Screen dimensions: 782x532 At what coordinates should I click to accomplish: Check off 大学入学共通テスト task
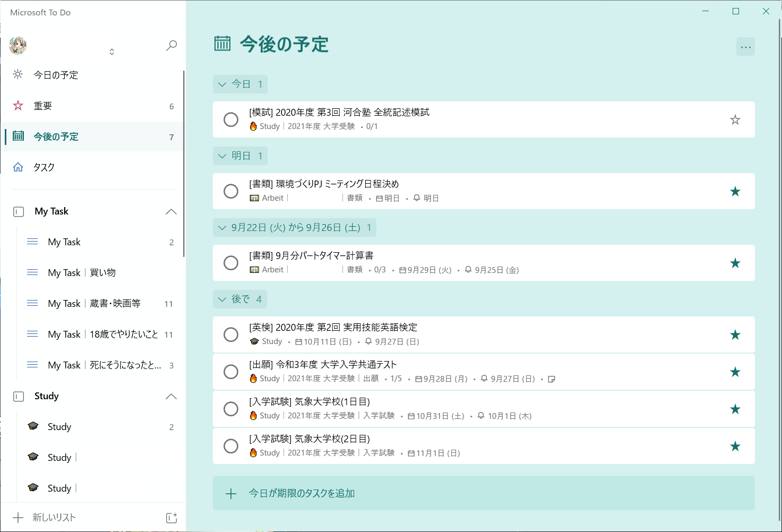[x=231, y=372]
